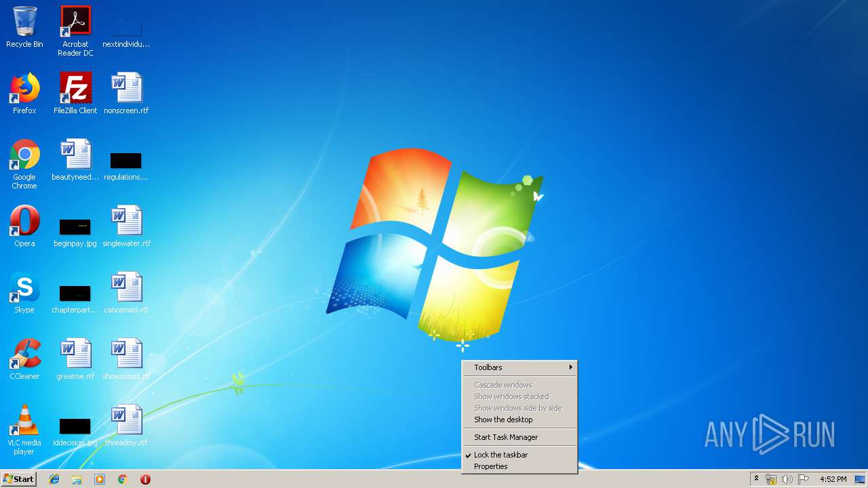This screenshot has height=488, width=868.
Task: Select showscourt.rtf document icon
Action: (x=126, y=359)
